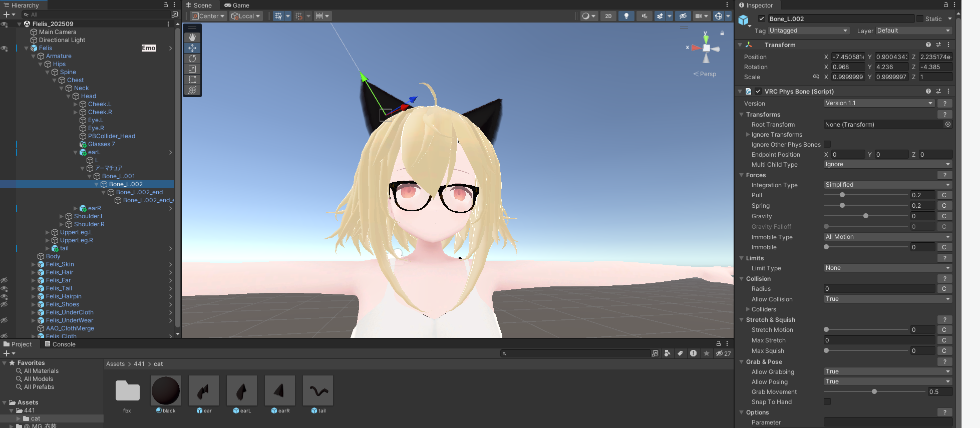Toggle Ignore Other Phys Bones checkbox
This screenshot has width=980, height=428.
point(827,145)
